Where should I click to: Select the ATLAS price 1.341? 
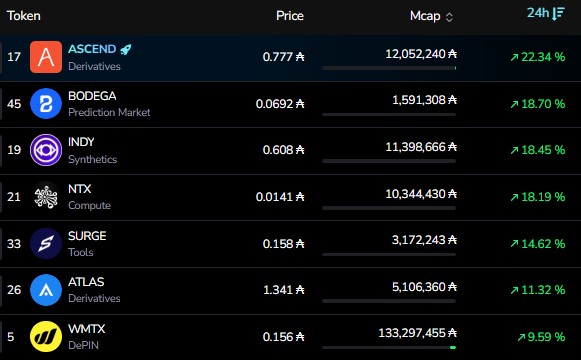click(x=284, y=290)
